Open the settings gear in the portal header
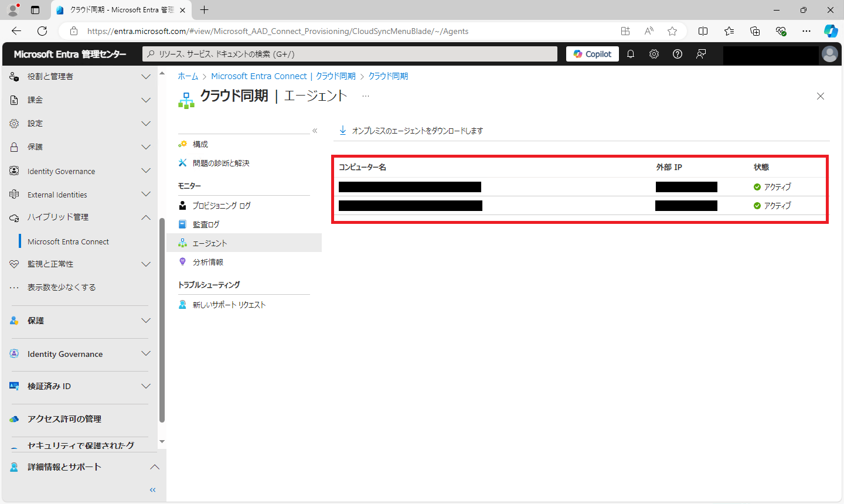844x504 pixels. click(x=654, y=54)
